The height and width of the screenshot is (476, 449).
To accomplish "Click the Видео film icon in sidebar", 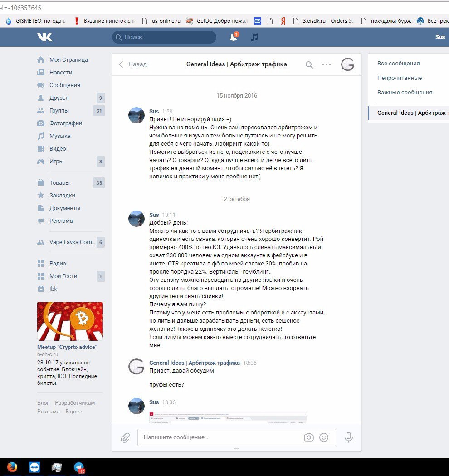I will coord(41,149).
